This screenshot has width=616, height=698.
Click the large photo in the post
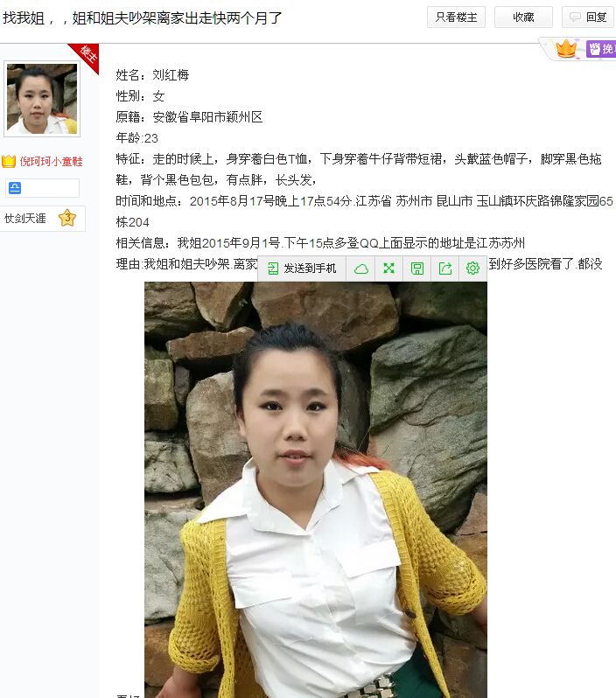315,490
